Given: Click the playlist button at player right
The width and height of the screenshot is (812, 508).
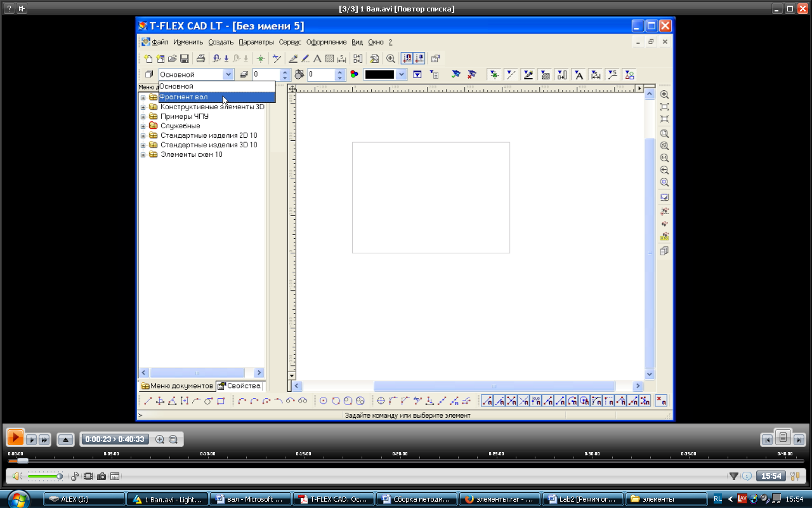Looking at the screenshot, I should pyautogui.click(x=783, y=438).
